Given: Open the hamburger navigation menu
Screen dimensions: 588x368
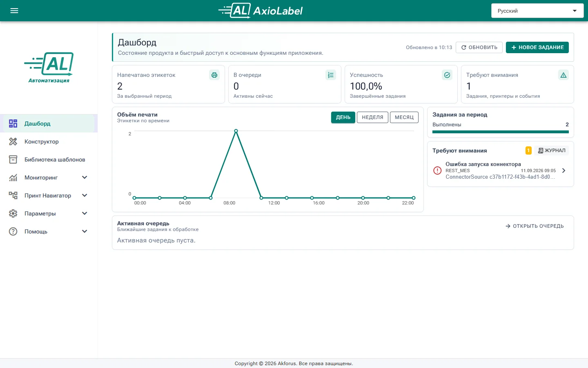Looking at the screenshot, I should coord(14,11).
